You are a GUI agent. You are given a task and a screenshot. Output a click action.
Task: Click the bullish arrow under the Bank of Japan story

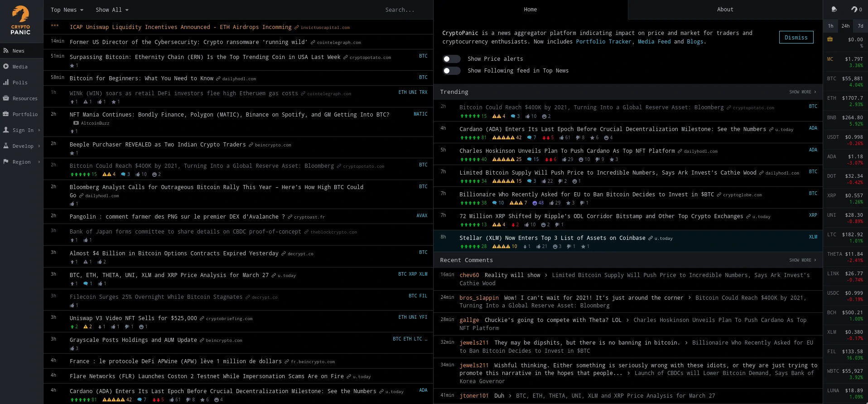(72, 240)
